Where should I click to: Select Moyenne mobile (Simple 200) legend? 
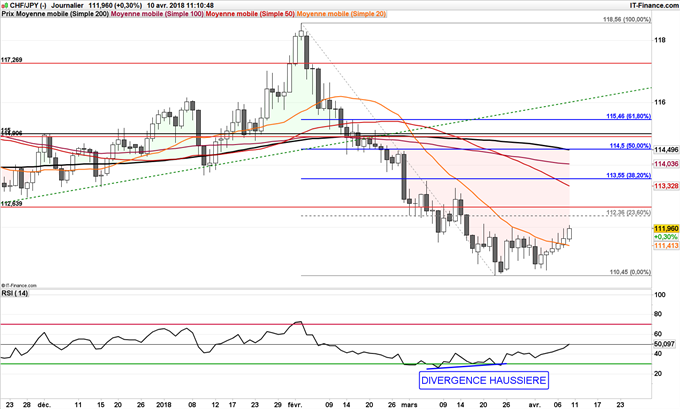point(62,14)
